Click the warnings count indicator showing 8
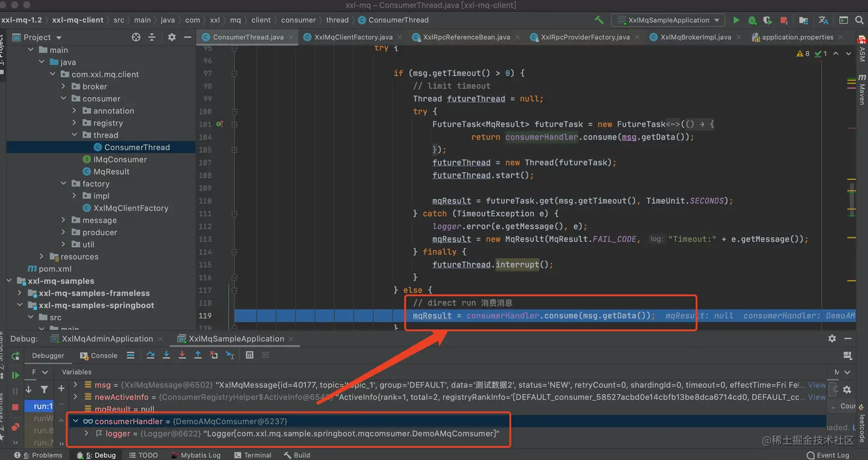This screenshot has height=460, width=868. [x=803, y=53]
